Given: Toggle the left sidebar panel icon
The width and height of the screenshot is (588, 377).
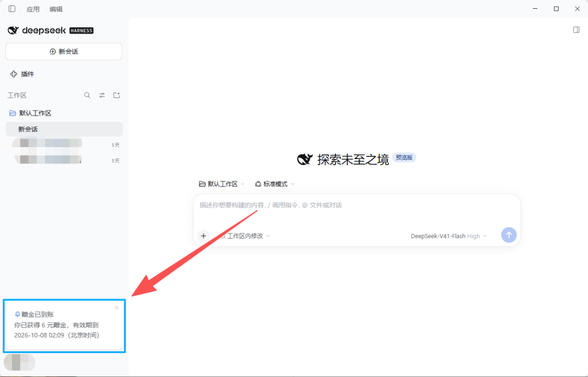Looking at the screenshot, I should point(12,9).
